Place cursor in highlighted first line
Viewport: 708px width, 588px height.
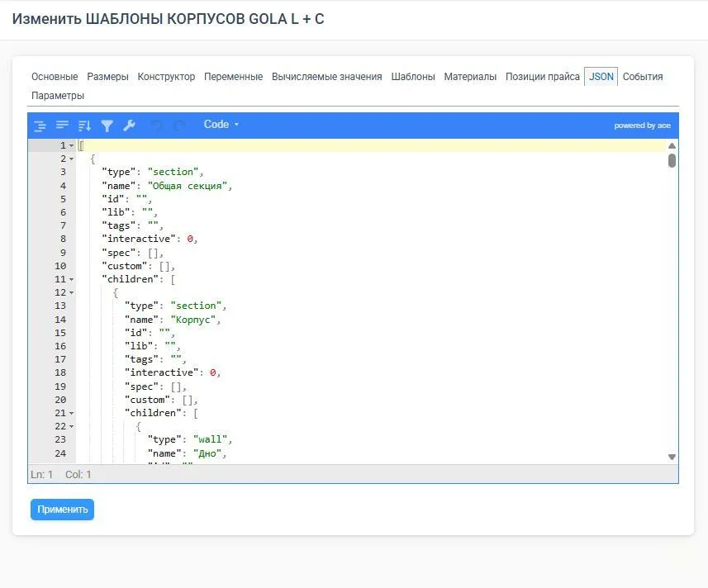[x=372, y=145]
